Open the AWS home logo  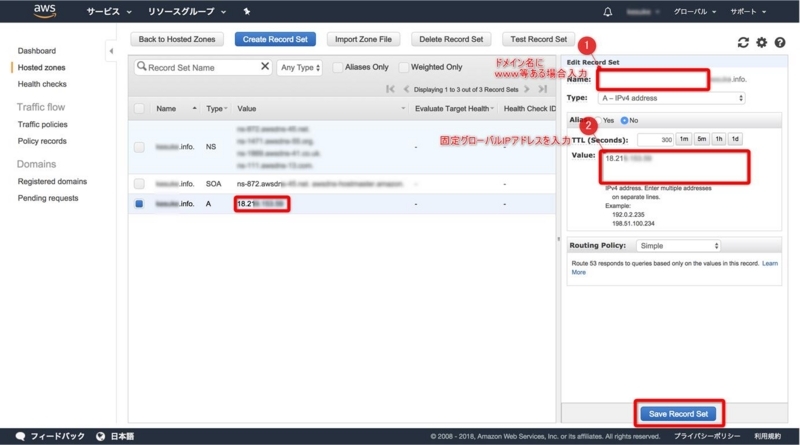point(45,11)
